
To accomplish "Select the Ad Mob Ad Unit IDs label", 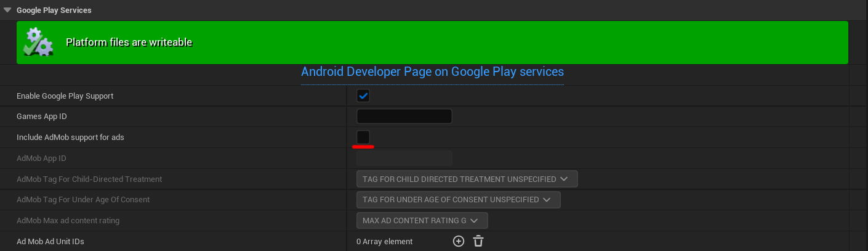I will point(50,242).
